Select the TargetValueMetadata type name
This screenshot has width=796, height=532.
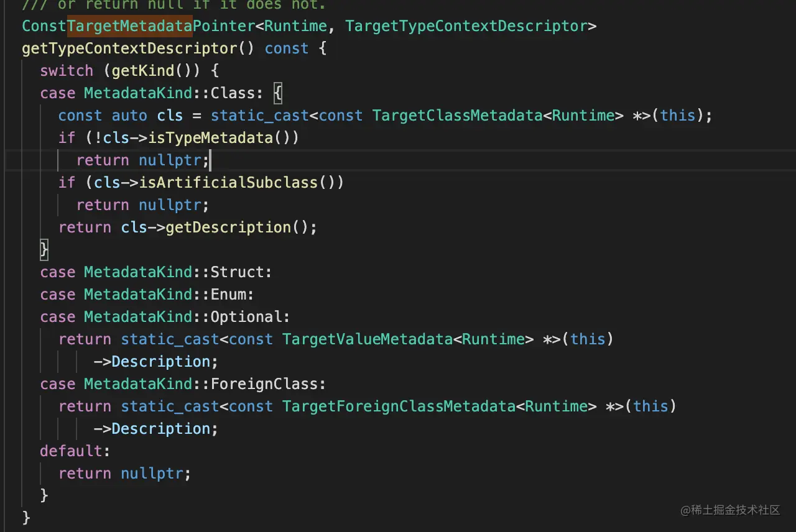(368, 339)
